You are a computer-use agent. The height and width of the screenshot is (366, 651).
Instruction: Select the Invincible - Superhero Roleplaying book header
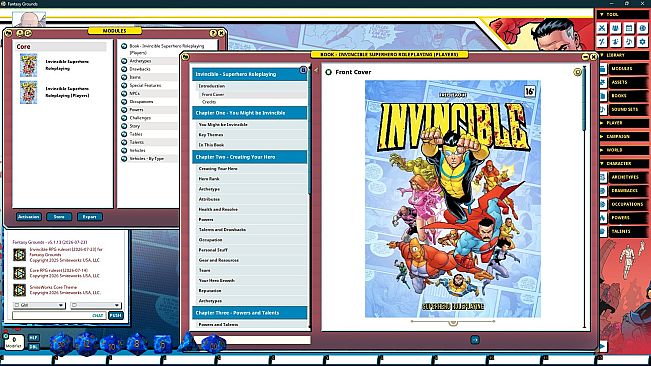point(250,74)
